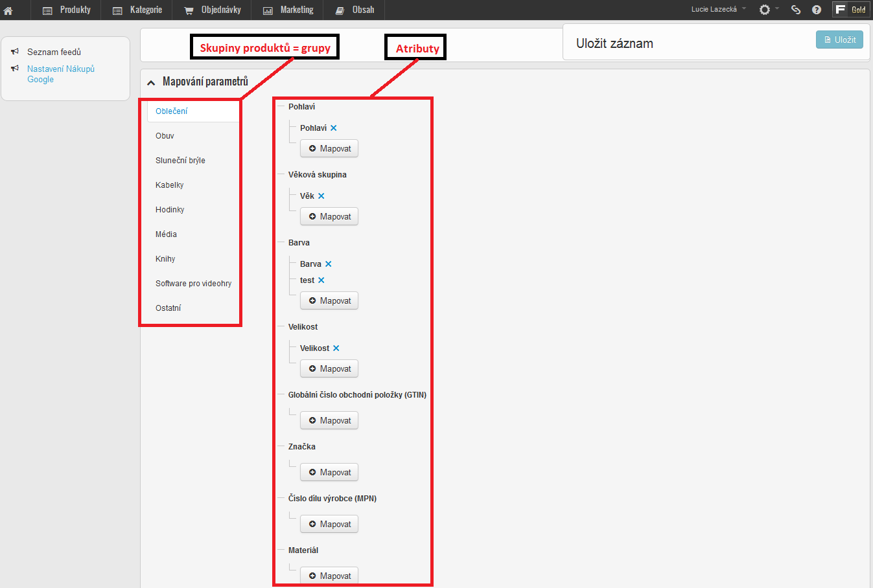This screenshot has width=873, height=588.
Task: Open the Marketing menu
Action: pyautogui.click(x=288, y=10)
